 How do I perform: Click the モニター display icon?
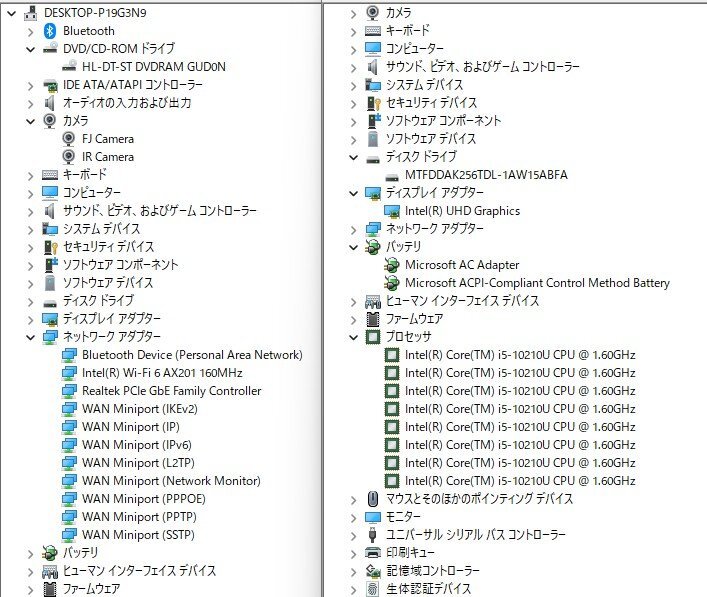[x=372, y=517]
